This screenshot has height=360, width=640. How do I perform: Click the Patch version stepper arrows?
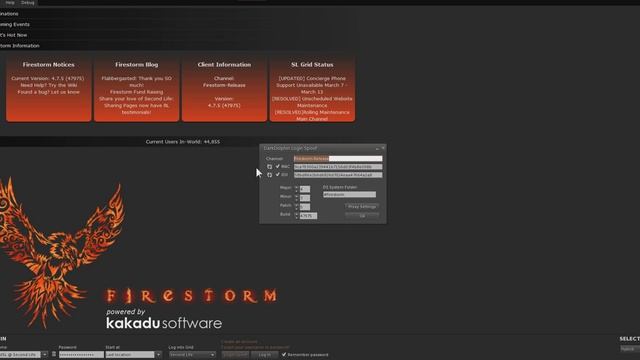click(297, 207)
